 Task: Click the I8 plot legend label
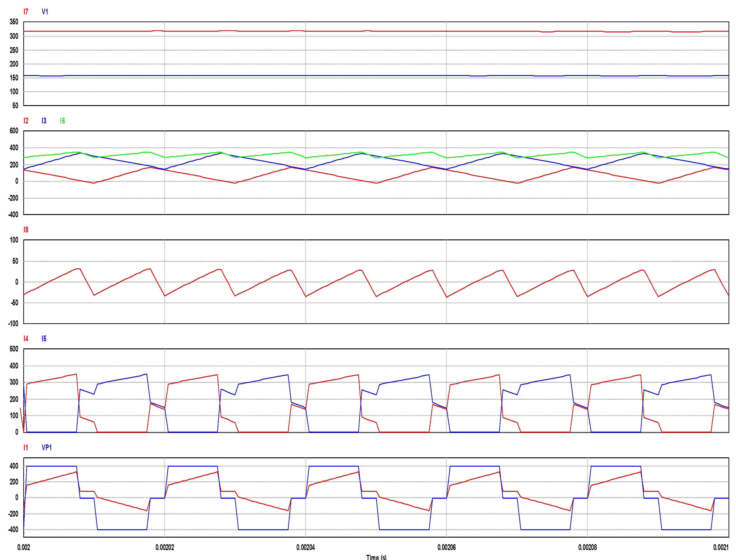coord(26,230)
